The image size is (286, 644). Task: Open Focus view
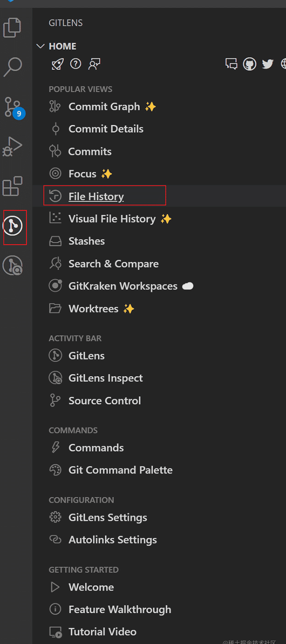(x=82, y=174)
